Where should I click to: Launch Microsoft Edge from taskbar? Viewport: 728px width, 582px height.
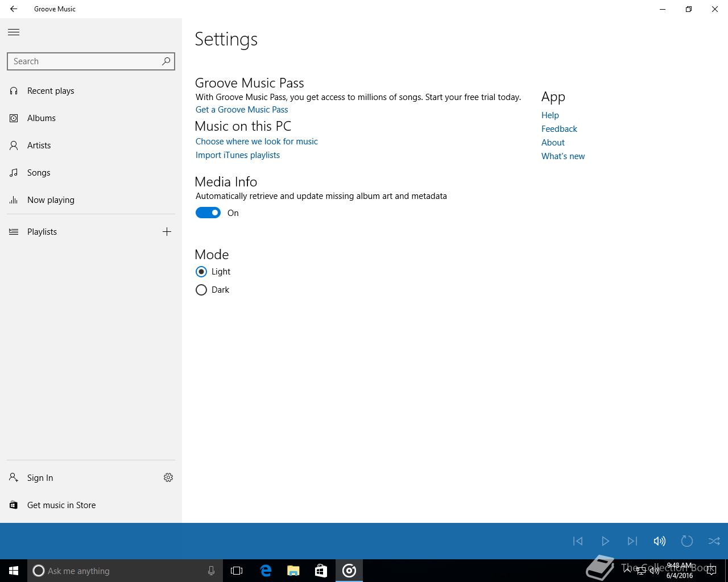coord(266,571)
